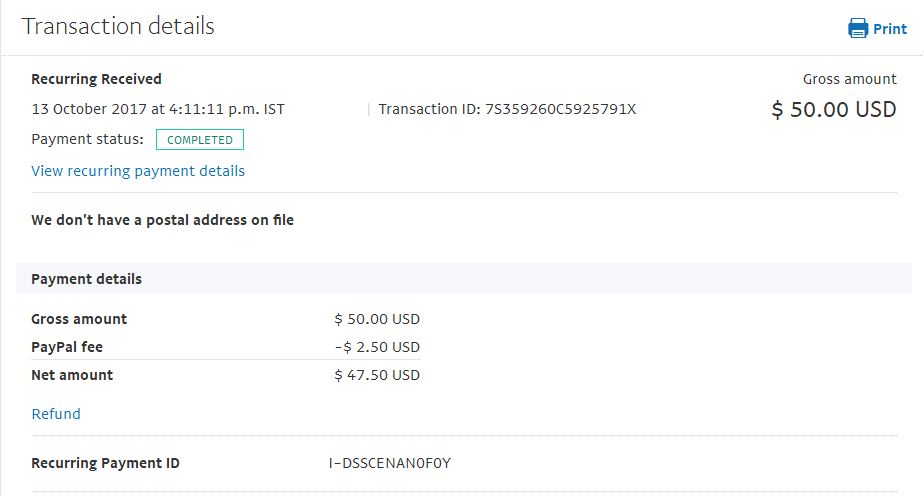This screenshot has height=497, width=924.
Task: Click the Net amount row label
Action: pyautogui.click(x=72, y=375)
